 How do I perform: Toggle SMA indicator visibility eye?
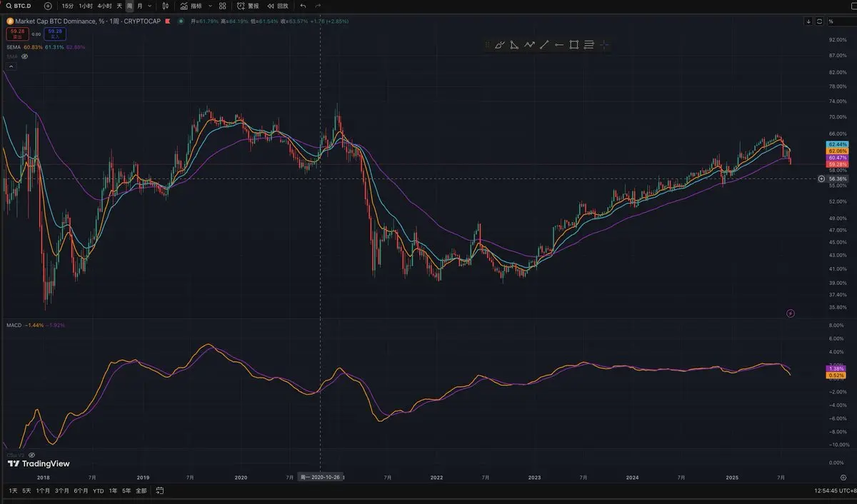click(x=24, y=56)
